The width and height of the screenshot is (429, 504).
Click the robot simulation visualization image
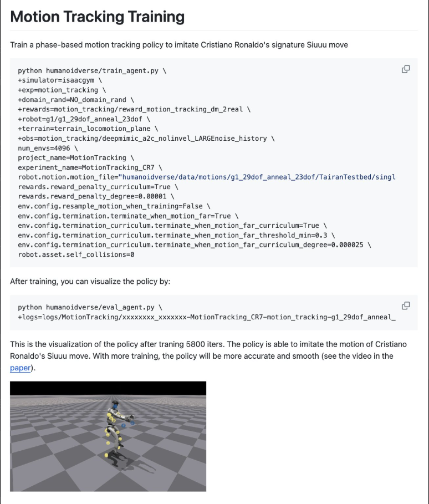(x=108, y=436)
